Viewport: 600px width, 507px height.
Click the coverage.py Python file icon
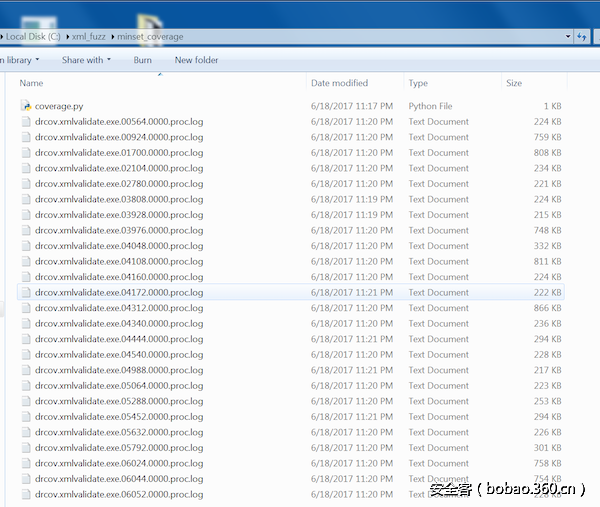point(26,106)
